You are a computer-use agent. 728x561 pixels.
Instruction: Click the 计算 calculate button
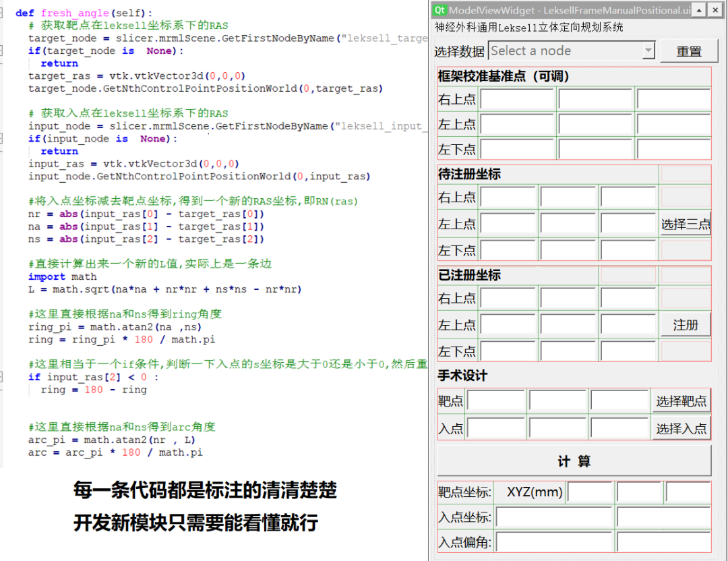574,461
